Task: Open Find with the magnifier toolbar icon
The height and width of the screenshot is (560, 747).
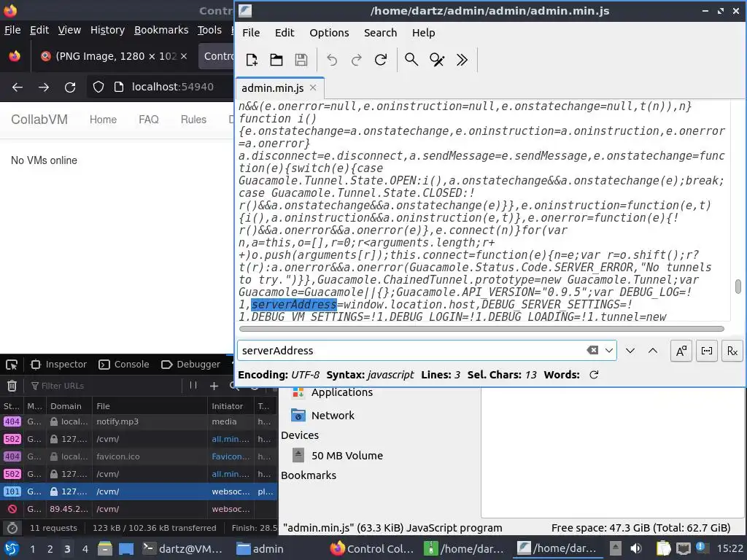Action: 411,60
